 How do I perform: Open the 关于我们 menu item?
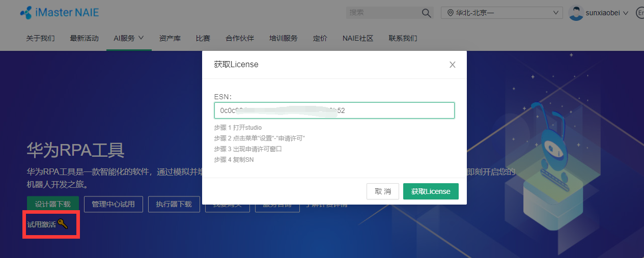click(x=41, y=38)
